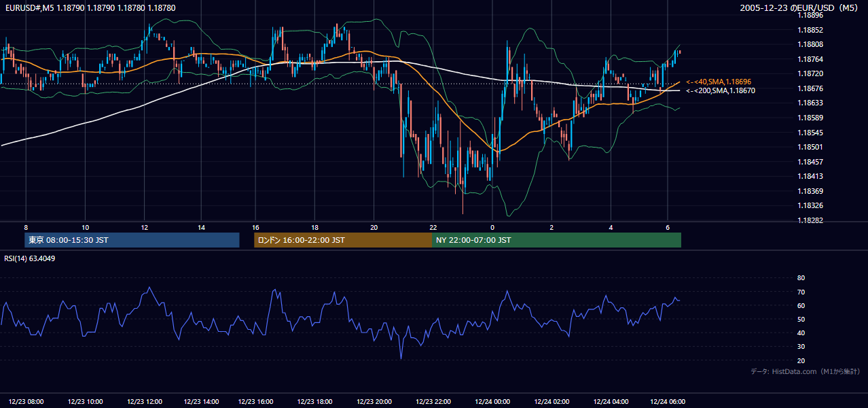Click bottom date label 12/23 18:00
This screenshot has width=868, height=408.
tap(315, 402)
